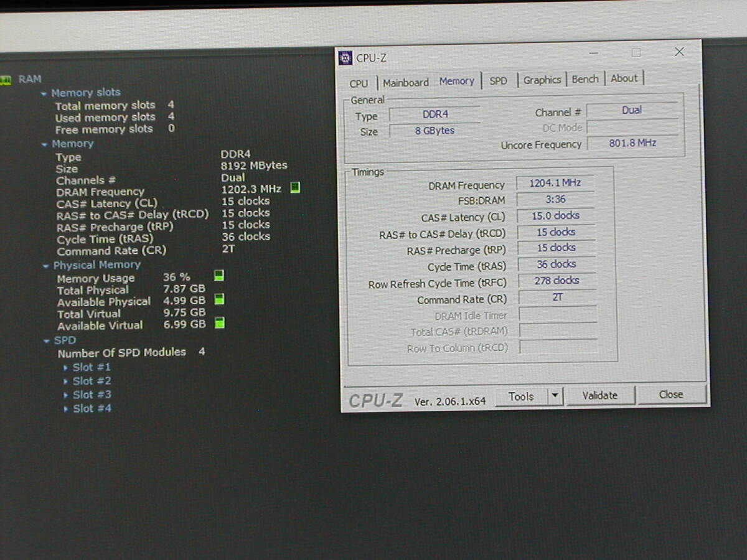
Task: Click the '1202.3 MHz' DRAM Frequency value
Action: (x=251, y=189)
